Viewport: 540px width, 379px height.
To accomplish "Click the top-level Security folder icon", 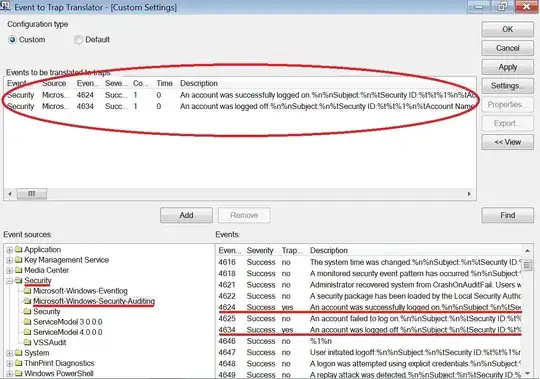I will 19,281.
